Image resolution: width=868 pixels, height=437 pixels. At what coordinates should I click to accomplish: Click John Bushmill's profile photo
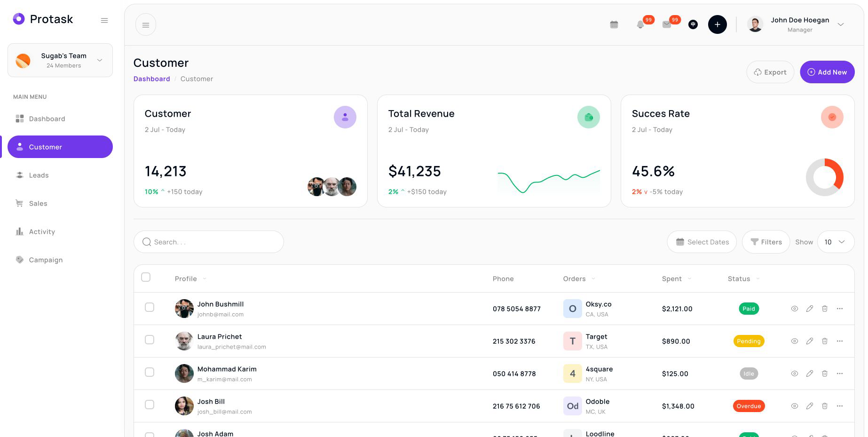[184, 309]
